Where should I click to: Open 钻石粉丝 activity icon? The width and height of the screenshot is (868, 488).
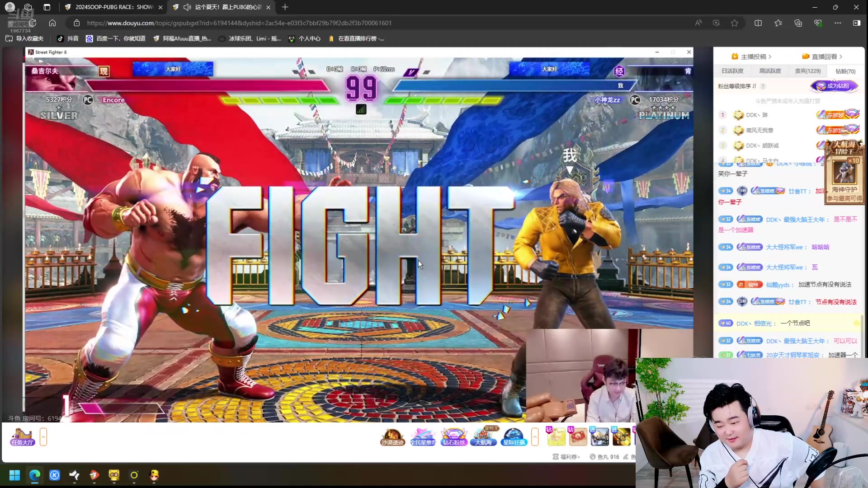(453, 437)
